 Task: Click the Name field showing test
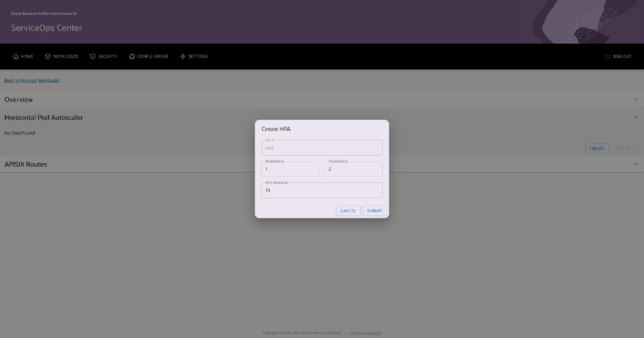321,148
